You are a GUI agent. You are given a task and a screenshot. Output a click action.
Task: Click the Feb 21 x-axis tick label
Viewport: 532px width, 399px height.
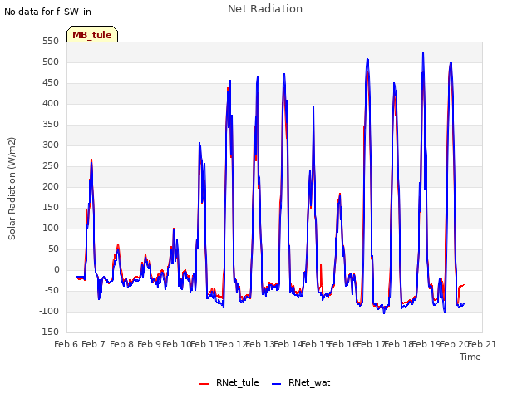pos(482,344)
